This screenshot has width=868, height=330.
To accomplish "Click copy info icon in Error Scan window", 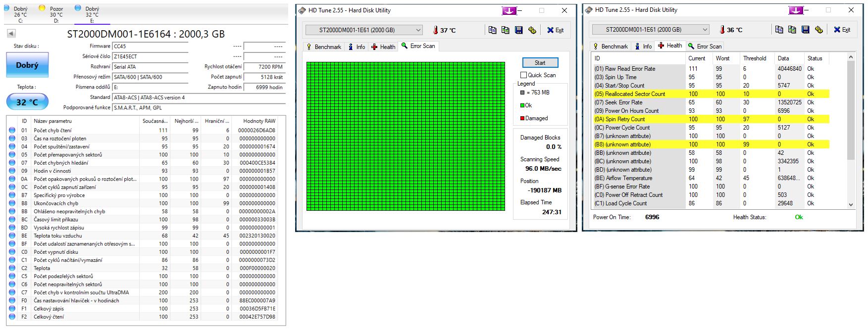I will pos(492,30).
